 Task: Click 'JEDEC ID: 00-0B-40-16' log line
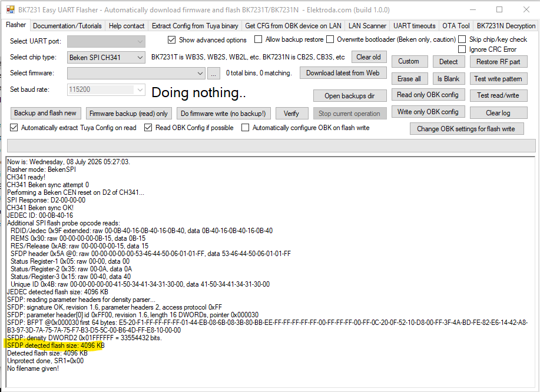[40, 215]
